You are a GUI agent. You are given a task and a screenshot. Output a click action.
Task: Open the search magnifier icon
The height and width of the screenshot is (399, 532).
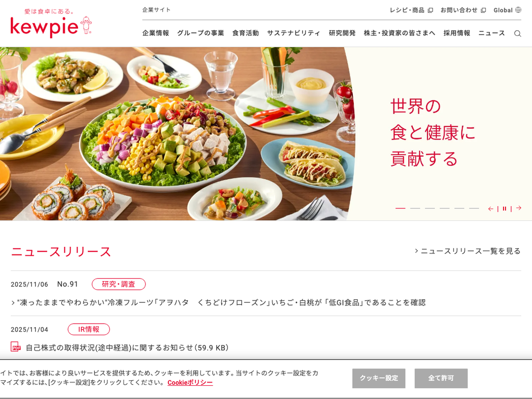tap(517, 33)
